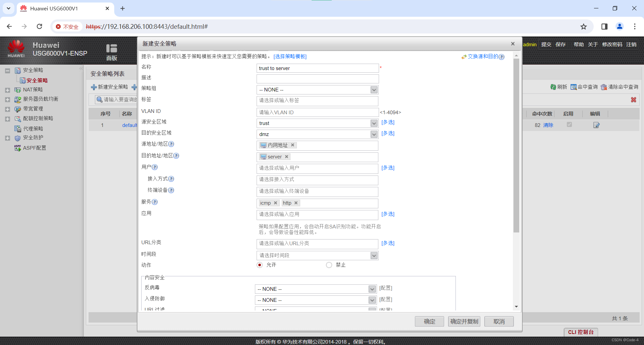Click the 刷新 refresh icon

(553, 87)
